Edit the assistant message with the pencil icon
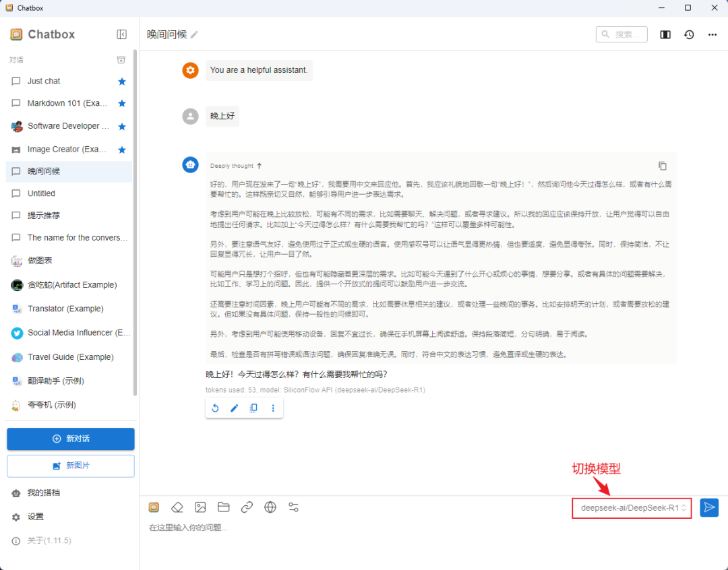 coord(235,408)
